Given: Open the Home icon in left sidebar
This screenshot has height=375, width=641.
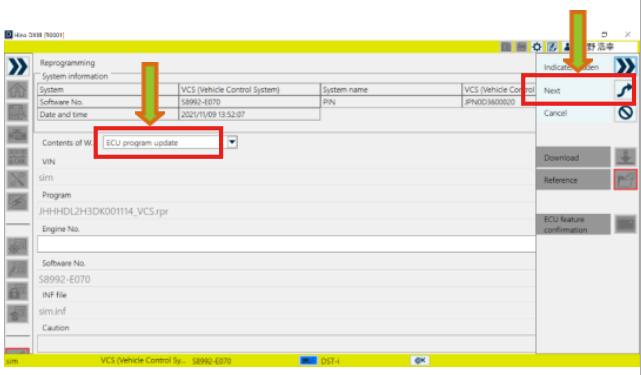Looking at the screenshot, I should point(18,90).
